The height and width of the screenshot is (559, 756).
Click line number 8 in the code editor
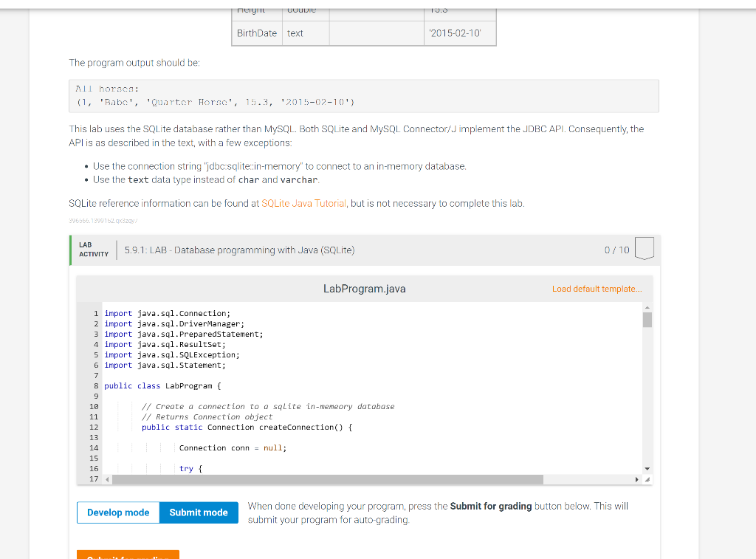[x=95, y=385]
